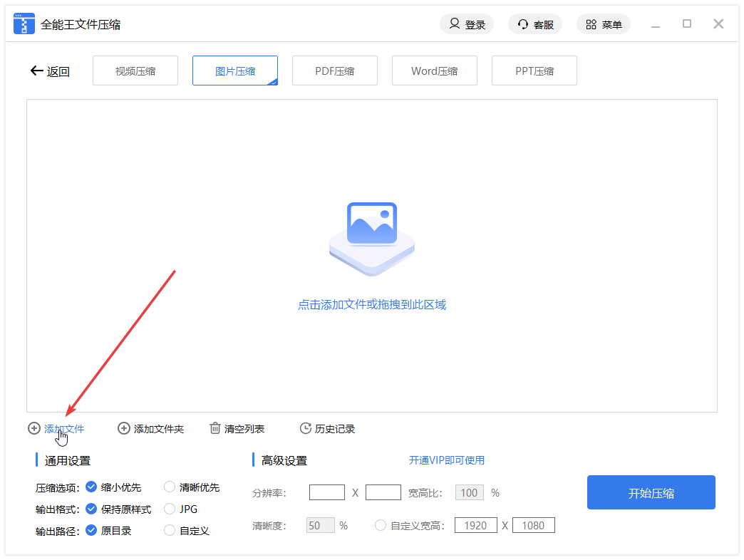The image size is (744, 560).
Task: Click 清空列表 label
Action: 244,429
